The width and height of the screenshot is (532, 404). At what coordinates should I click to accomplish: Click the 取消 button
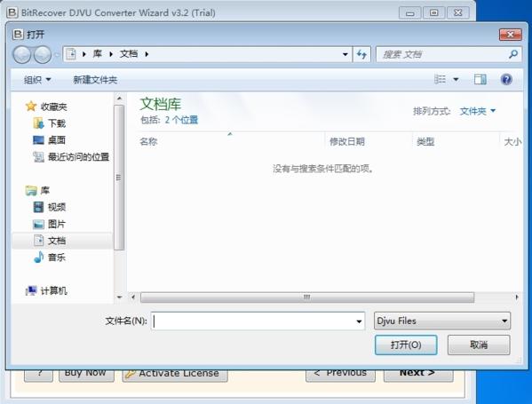click(479, 345)
